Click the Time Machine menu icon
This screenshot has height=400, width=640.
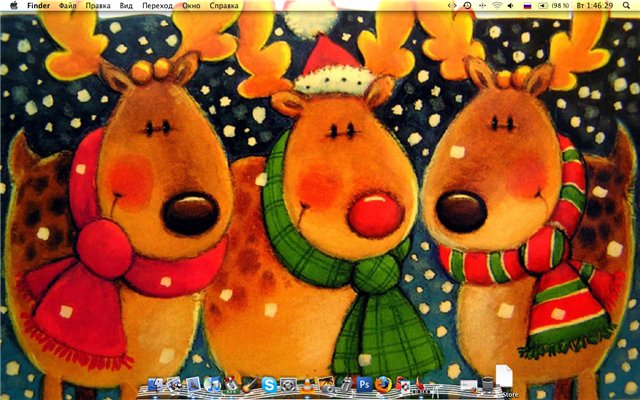pyautogui.click(x=467, y=6)
